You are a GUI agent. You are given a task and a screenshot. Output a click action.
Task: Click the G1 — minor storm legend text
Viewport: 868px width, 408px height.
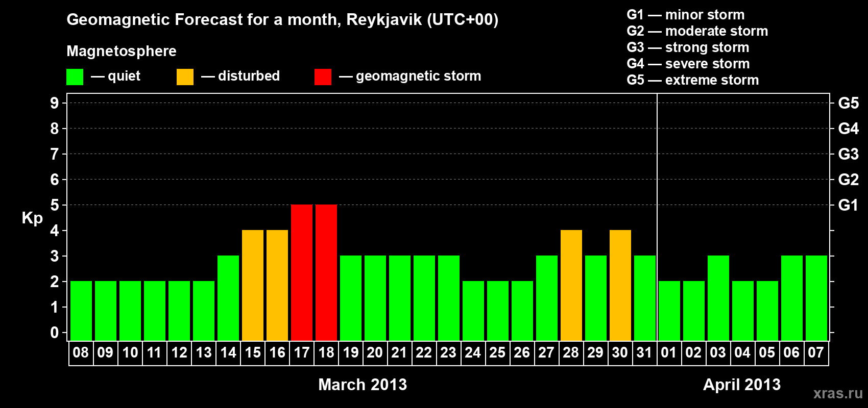[686, 15]
